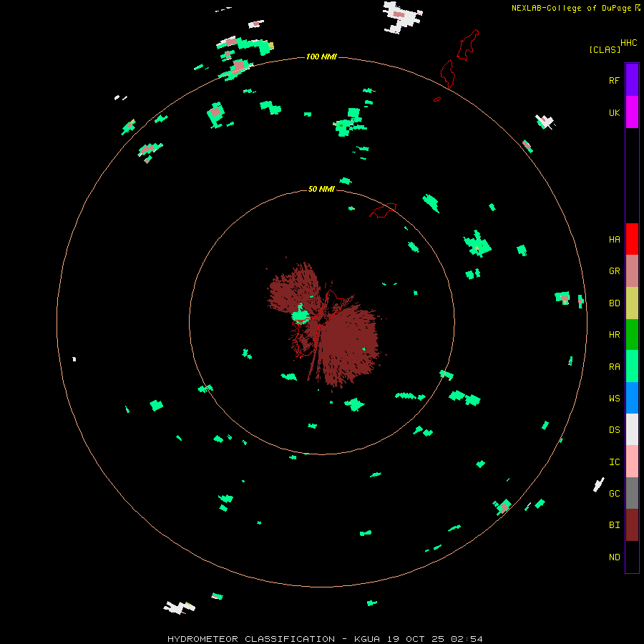Select the WS blue legend swatch

click(x=632, y=398)
